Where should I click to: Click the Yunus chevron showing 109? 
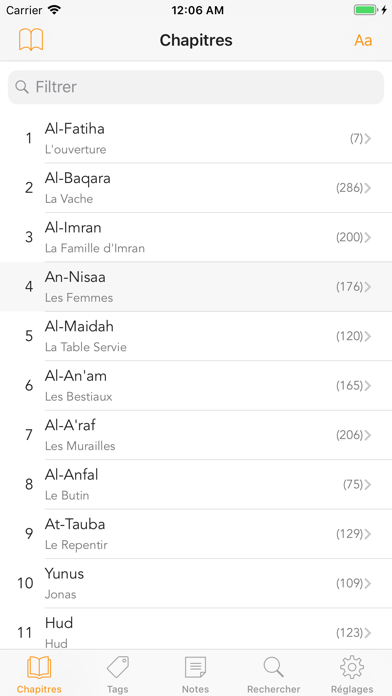pos(368,583)
